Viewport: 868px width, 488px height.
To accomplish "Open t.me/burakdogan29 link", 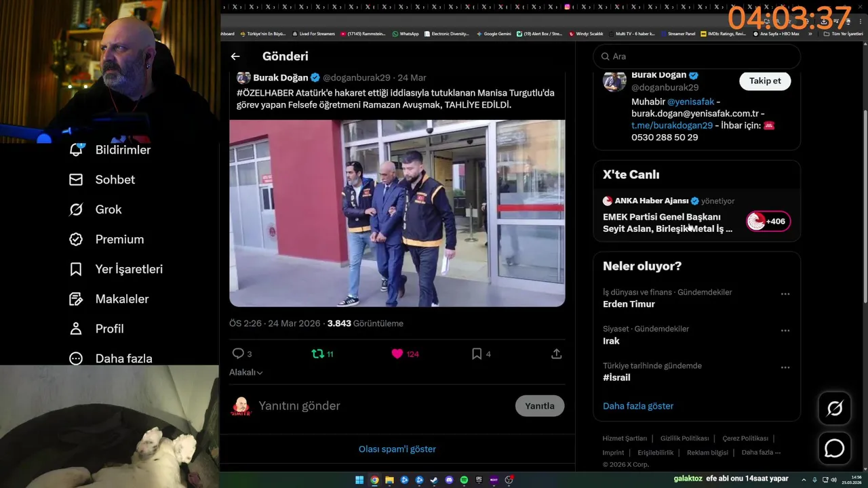I will (x=672, y=125).
